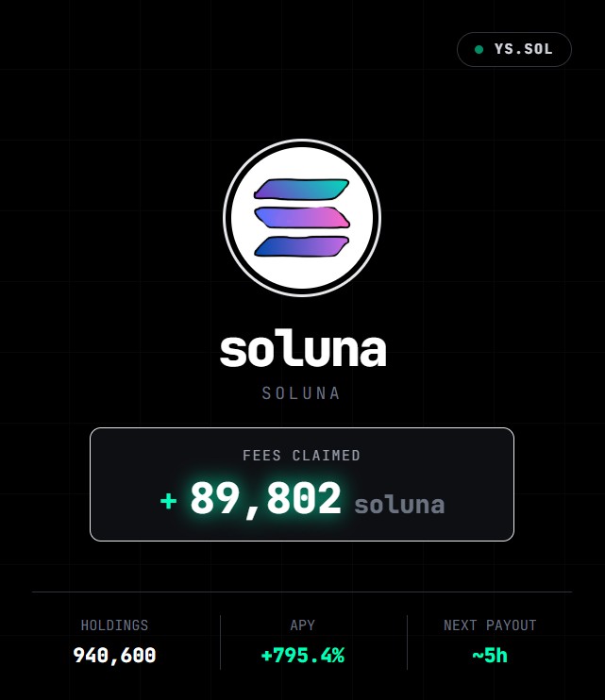Screen dimensions: 605x700
Task: Click the "HOLDINGS" label
Action: tap(114, 625)
